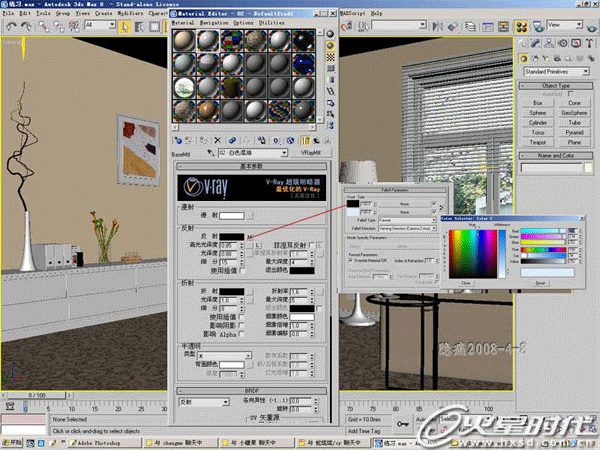Toggle 使用插值 checkbox in 折射 section
Image resolution: width=600 pixels, height=450 pixels.
click(x=242, y=317)
